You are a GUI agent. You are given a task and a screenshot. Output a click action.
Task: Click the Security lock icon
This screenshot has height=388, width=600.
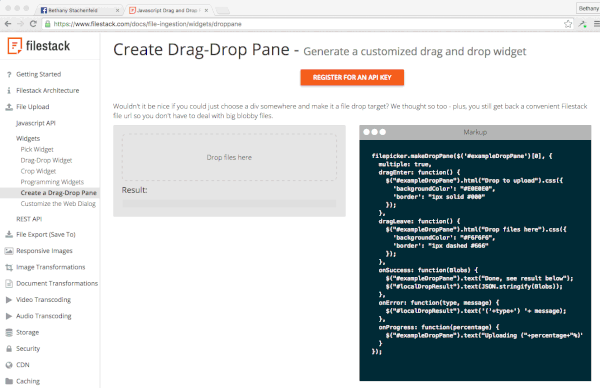9,349
